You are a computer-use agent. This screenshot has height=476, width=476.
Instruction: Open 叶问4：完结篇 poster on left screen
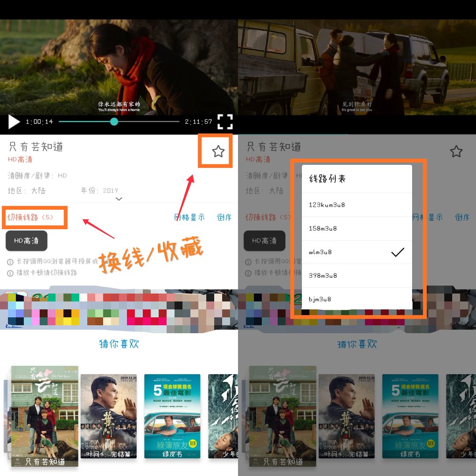[108, 416]
